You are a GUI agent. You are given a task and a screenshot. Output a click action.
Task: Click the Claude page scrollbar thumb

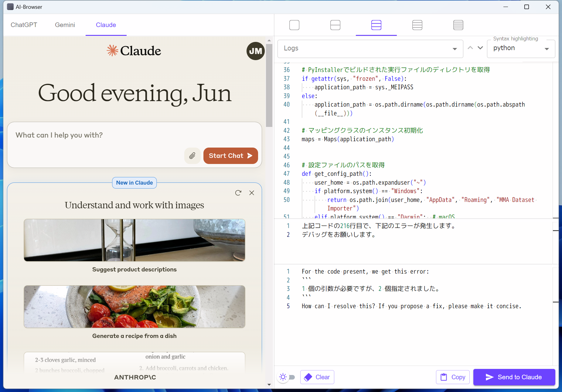(x=269, y=85)
